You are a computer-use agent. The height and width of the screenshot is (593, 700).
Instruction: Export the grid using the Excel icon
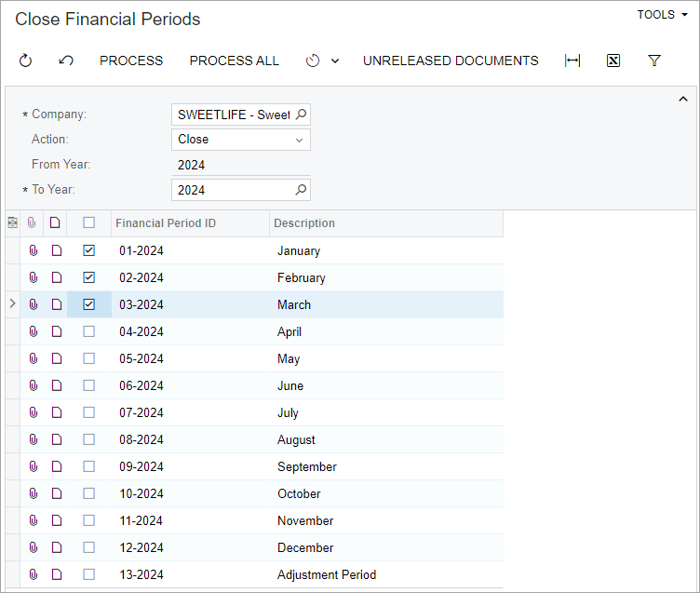[613, 61]
